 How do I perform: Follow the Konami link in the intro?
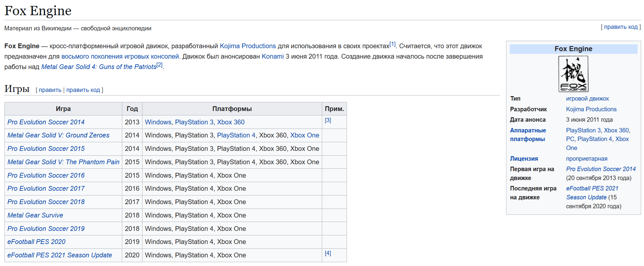pyautogui.click(x=273, y=57)
